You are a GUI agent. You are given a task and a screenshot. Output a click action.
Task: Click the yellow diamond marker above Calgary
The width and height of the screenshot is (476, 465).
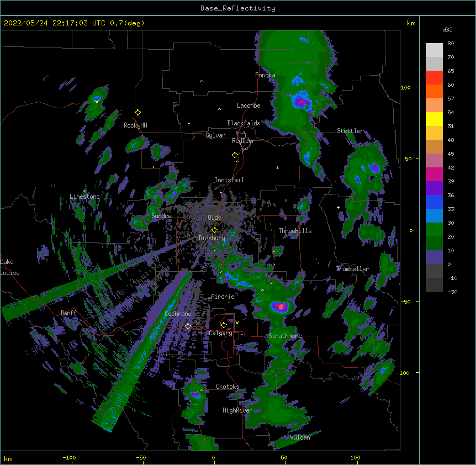pos(224,325)
